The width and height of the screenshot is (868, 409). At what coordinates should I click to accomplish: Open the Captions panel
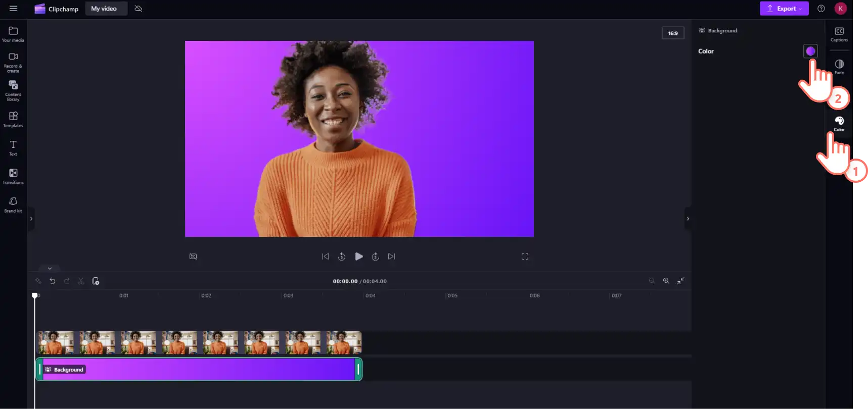[839, 34]
